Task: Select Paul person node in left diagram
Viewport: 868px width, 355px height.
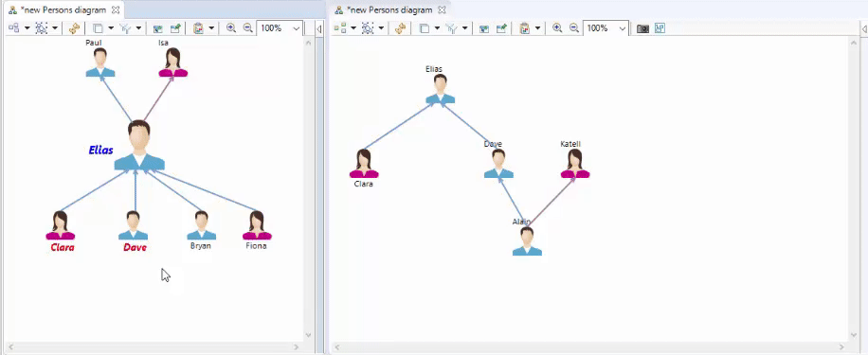Action: tap(100, 62)
